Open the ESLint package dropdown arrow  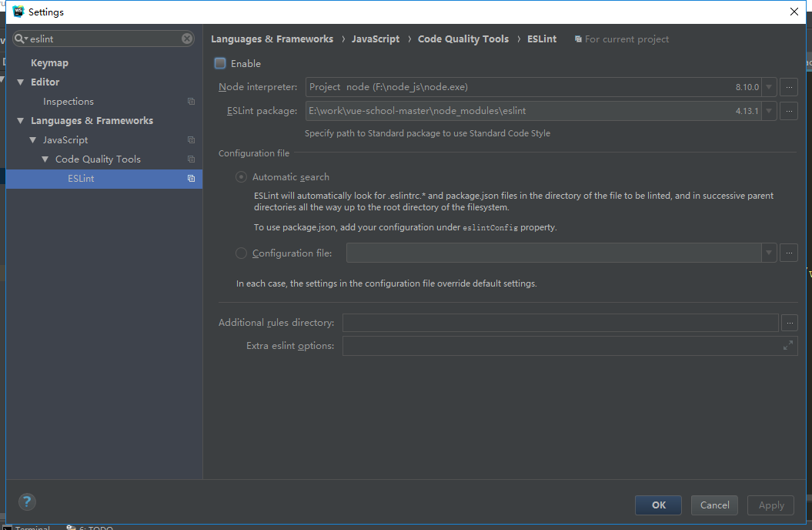pos(769,111)
